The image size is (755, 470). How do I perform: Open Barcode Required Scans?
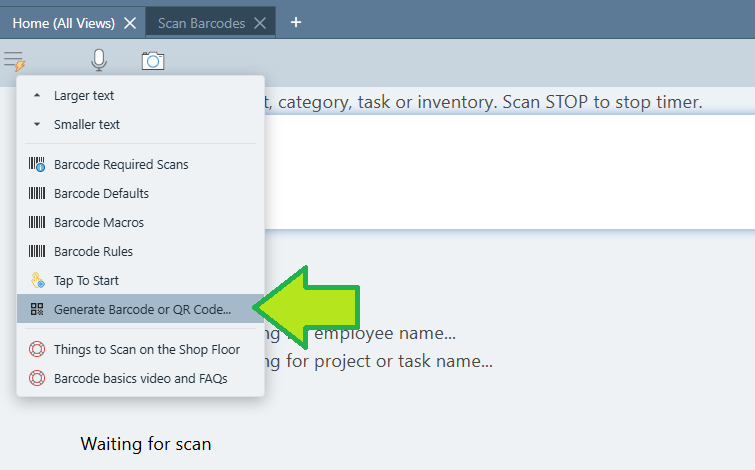coord(141,164)
